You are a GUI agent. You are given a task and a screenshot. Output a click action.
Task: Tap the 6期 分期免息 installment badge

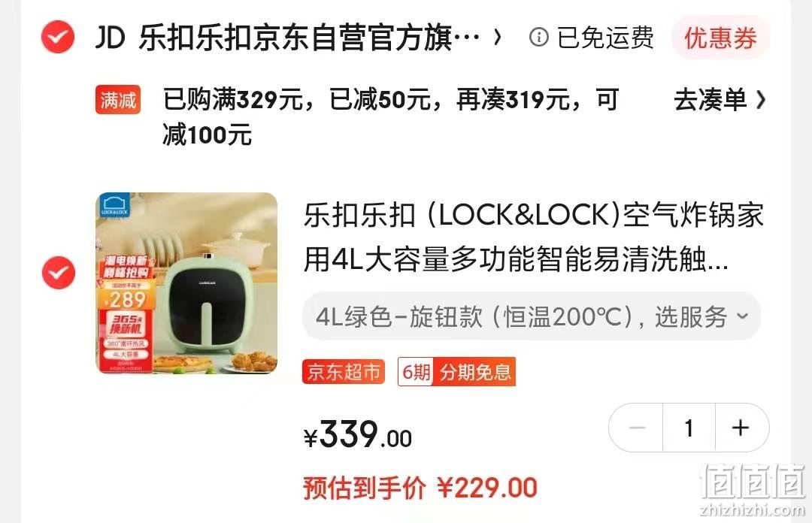(456, 372)
